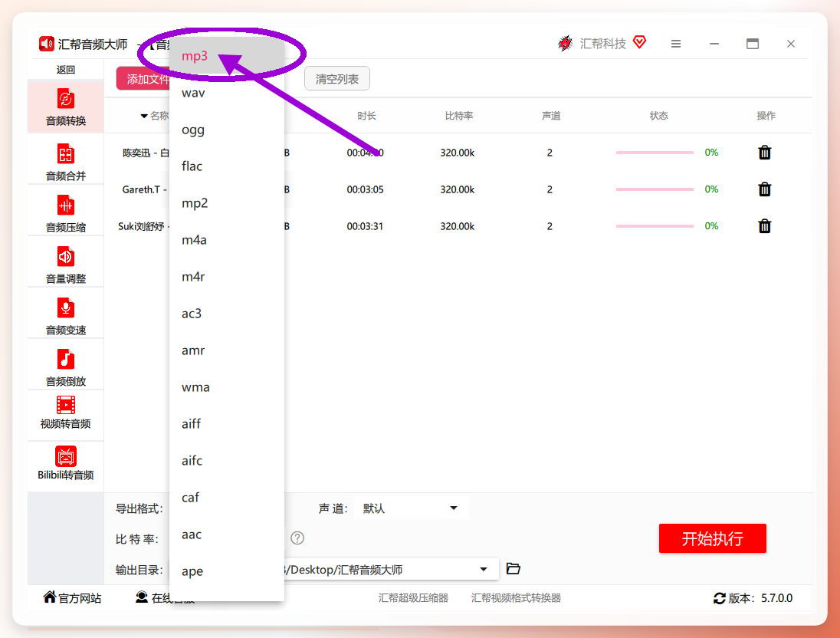
Task: Click version text 5.7.0.0
Action: click(x=777, y=598)
